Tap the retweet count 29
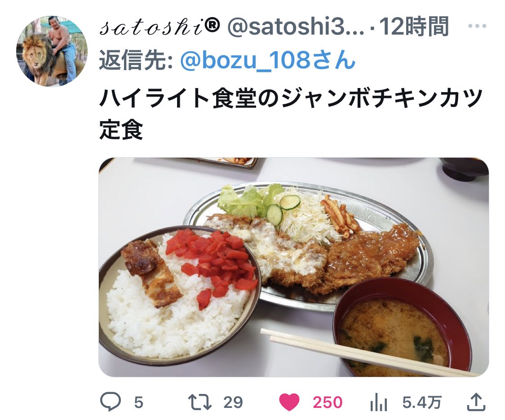This screenshot has width=505, height=420. (x=233, y=402)
